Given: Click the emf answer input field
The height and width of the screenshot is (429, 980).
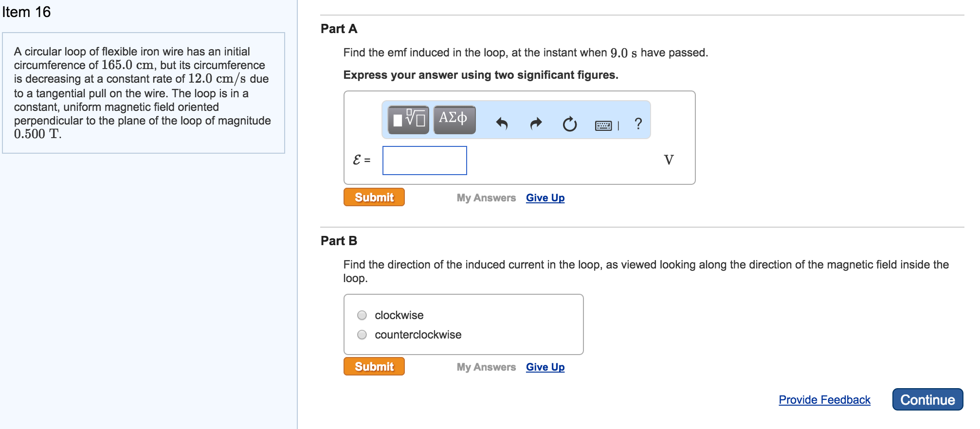Looking at the screenshot, I should click(x=424, y=161).
